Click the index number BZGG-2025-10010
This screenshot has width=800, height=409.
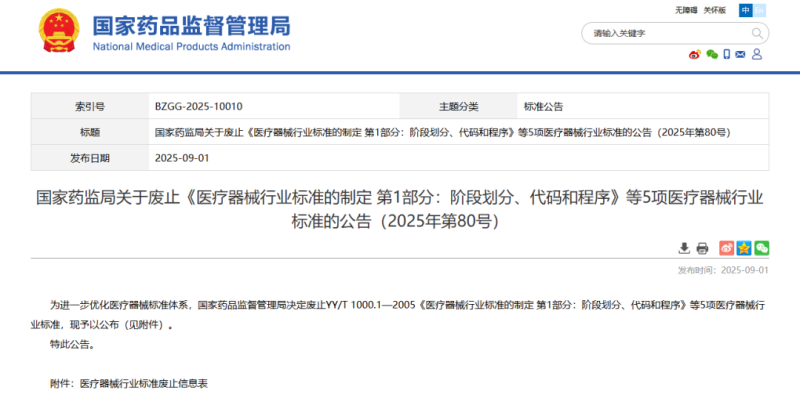[198, 106]
